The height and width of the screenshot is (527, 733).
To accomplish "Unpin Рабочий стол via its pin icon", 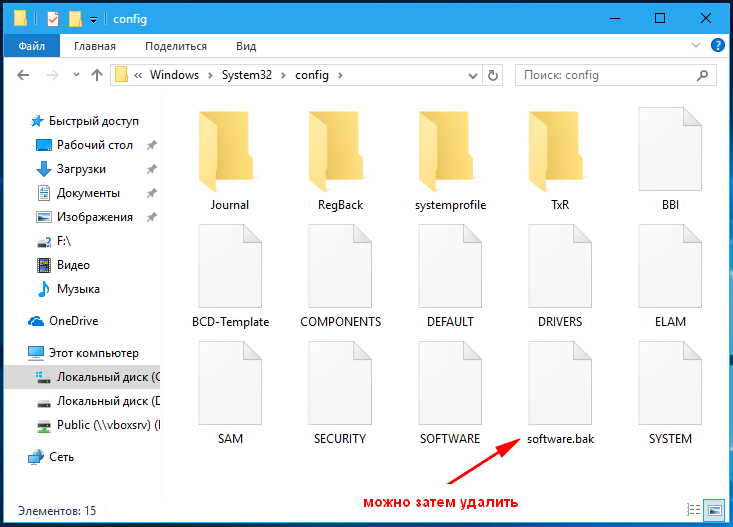I will [x=151, y=145].
